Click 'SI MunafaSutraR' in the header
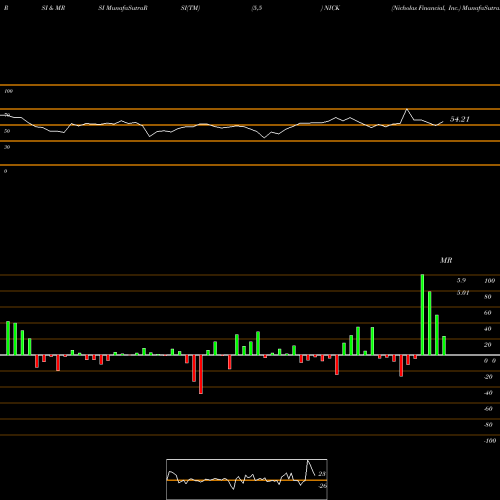This screenshot has width=500, height=500. coord(123,8)
